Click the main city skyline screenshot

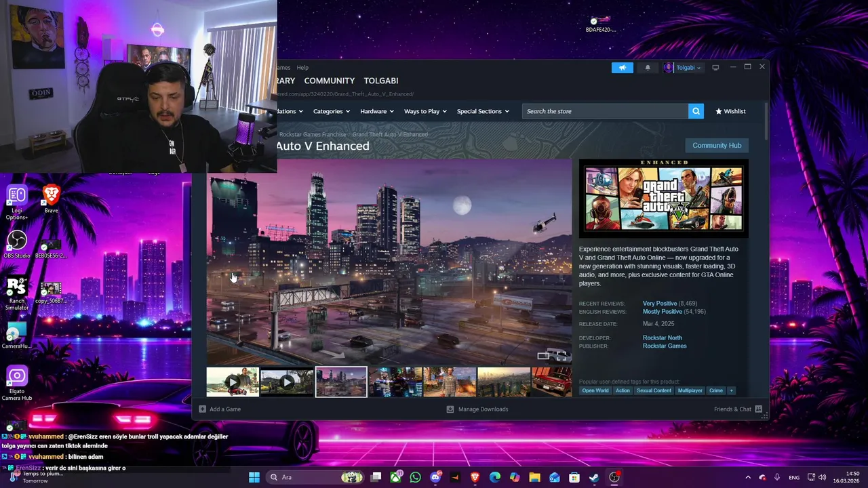[x=389, y=262]
